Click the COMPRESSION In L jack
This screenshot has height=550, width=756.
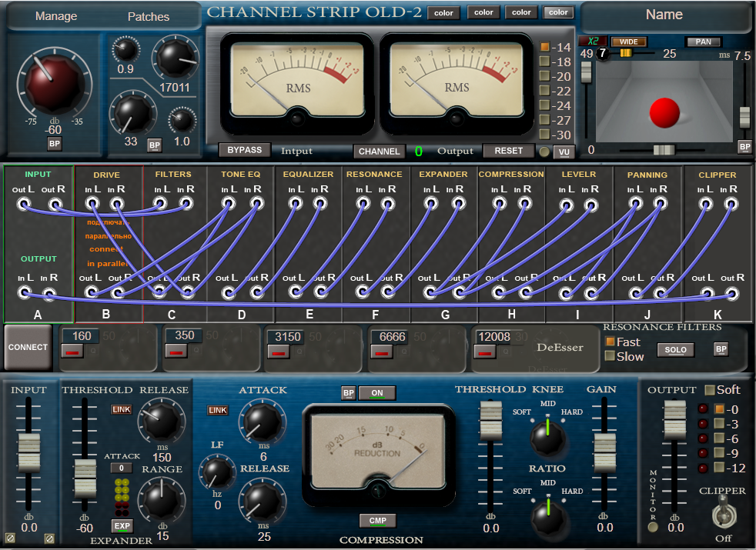(499, 204)
